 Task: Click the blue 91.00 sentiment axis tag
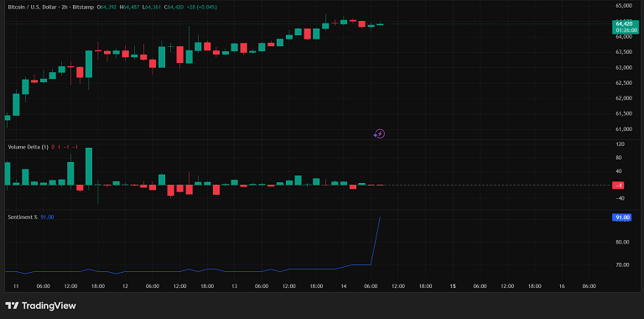621,218
